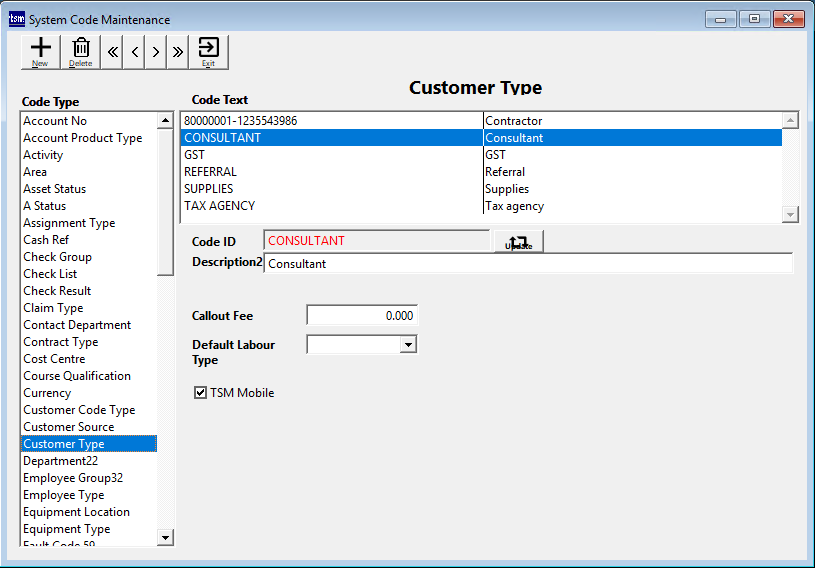This screenshot has width=815, height=568.
Task: Open the Default Labour Type dropdown
Action: click(409, 345)
